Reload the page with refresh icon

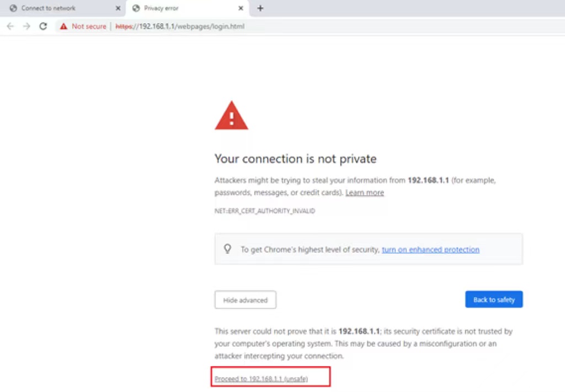tap(43, 26)
